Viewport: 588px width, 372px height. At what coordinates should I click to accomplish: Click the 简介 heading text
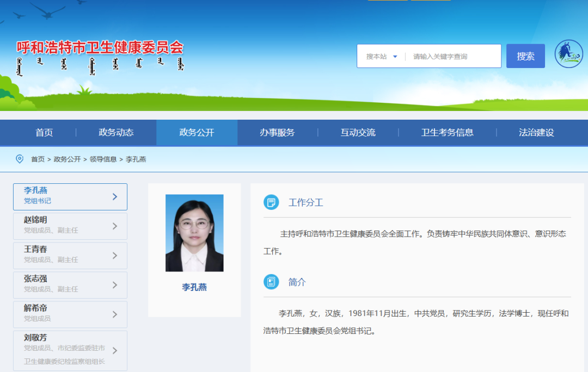[297, 282]
